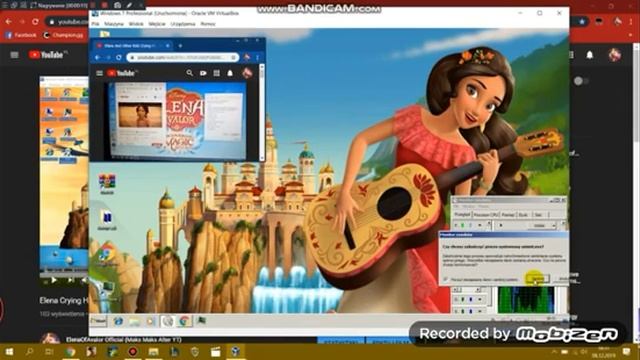640x360 pixels.
Task: Open the Urządzenia menu in VirtualBox
Action: coord(183,24)
